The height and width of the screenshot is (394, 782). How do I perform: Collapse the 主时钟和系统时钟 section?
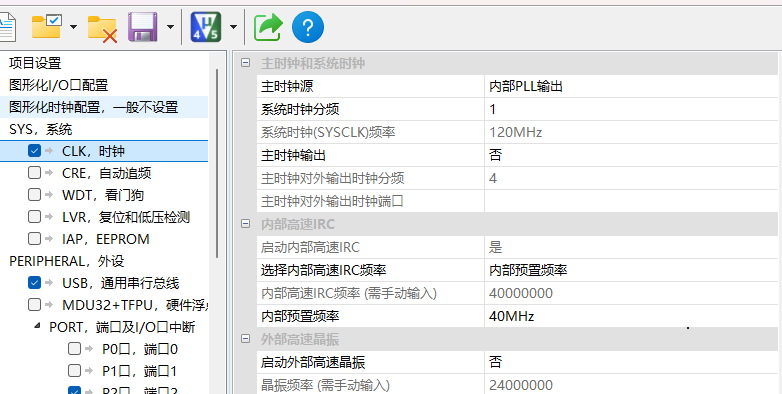point(245,63)
